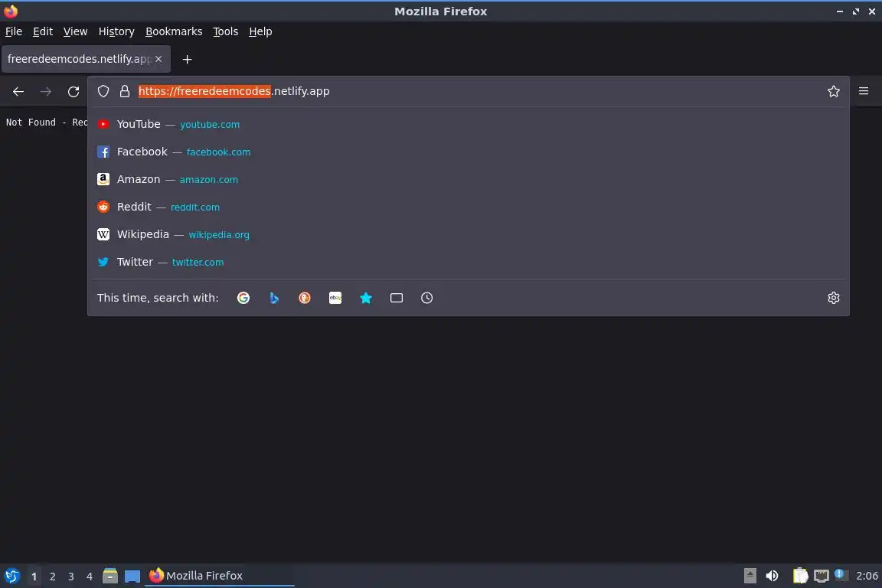Viewport: 882px width, 588px height.
Task: Focus Mozilla Firefox in the taskbar
Action: 220,576
